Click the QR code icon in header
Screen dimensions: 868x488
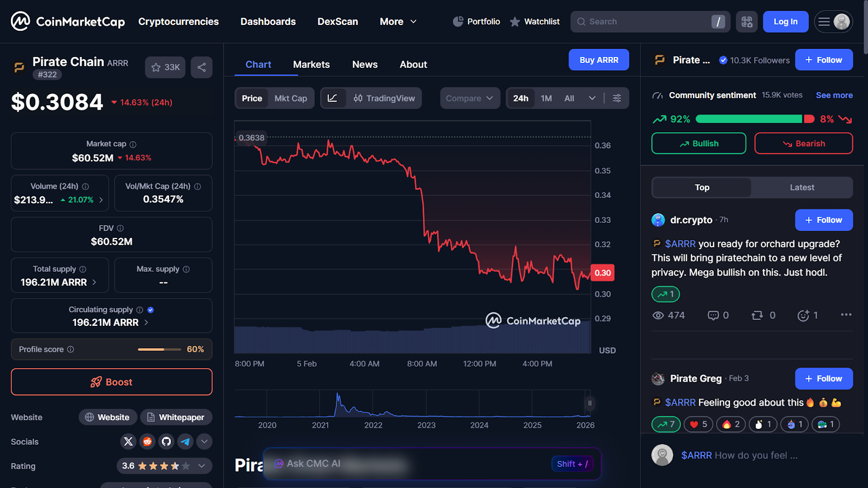pos(746,22)
